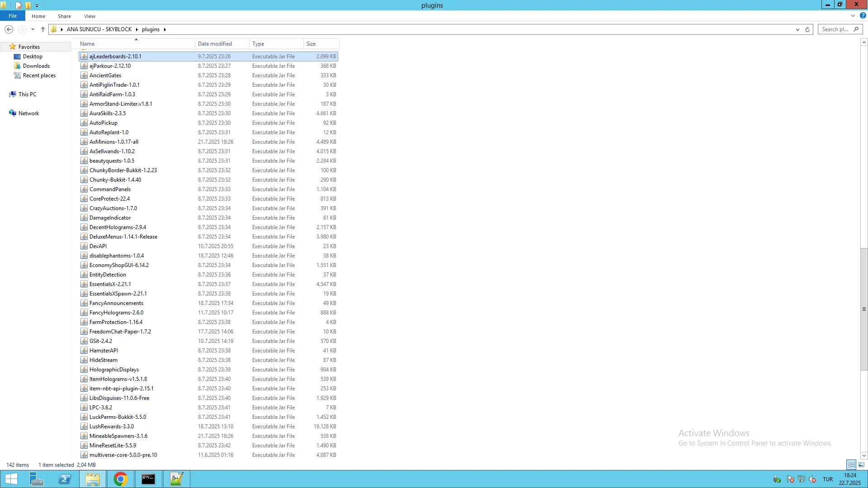Click the This PC computer icon
This screenshot has height=488, width=868.
(13, 94)
